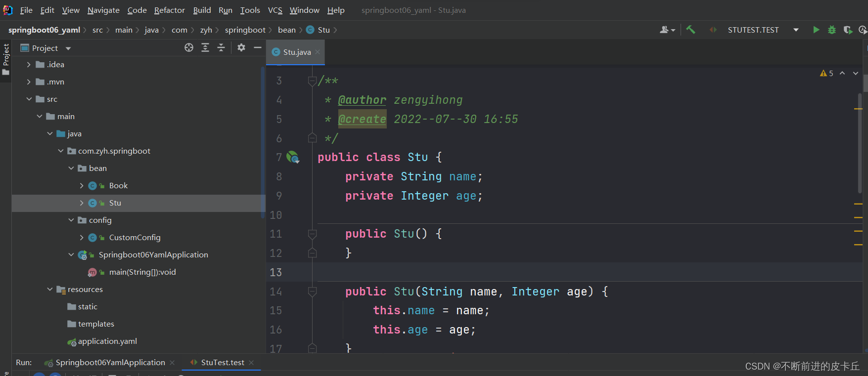
Task: Click the springboot breadcrumb segment
Action: click(245, 30)
